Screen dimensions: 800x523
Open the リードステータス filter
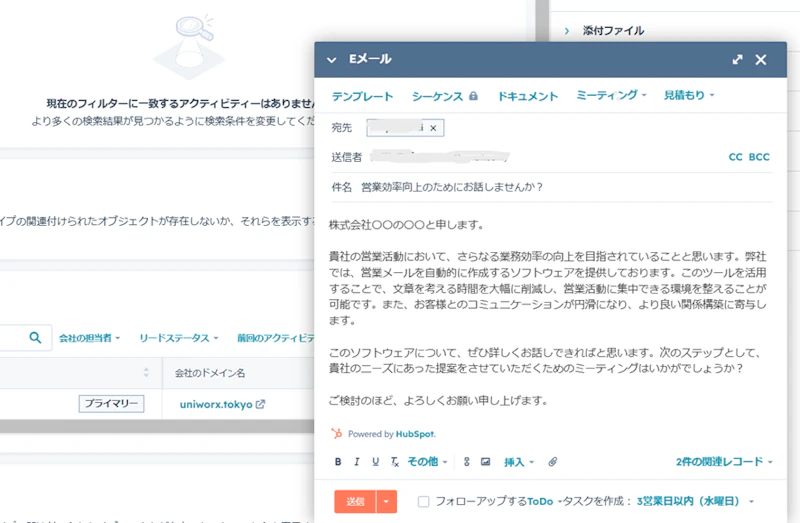(x=179, y=338)
